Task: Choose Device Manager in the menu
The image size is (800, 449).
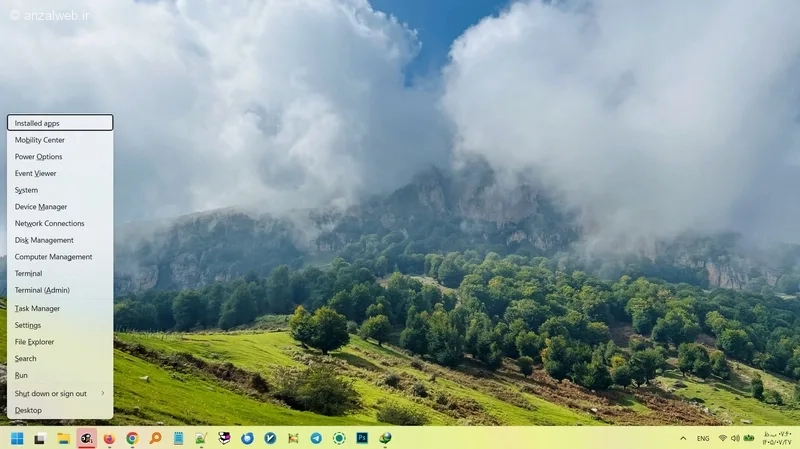Action: 60,207
